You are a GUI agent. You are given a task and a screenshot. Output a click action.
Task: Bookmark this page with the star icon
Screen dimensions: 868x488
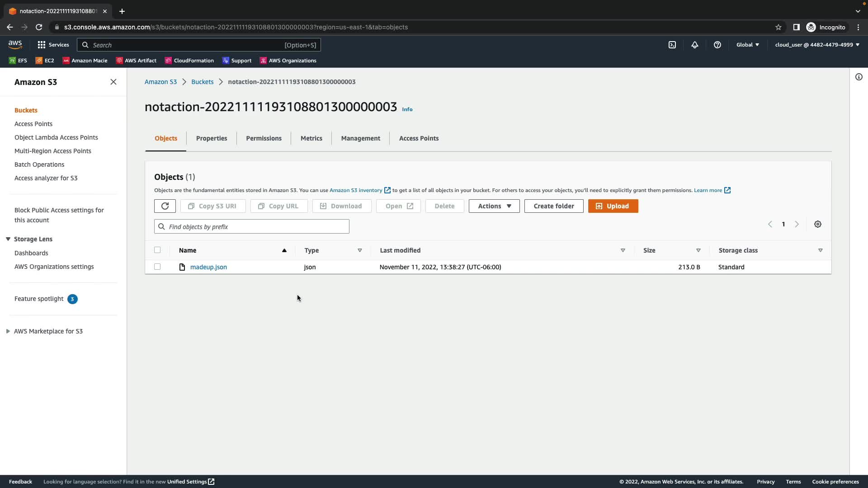778,27
